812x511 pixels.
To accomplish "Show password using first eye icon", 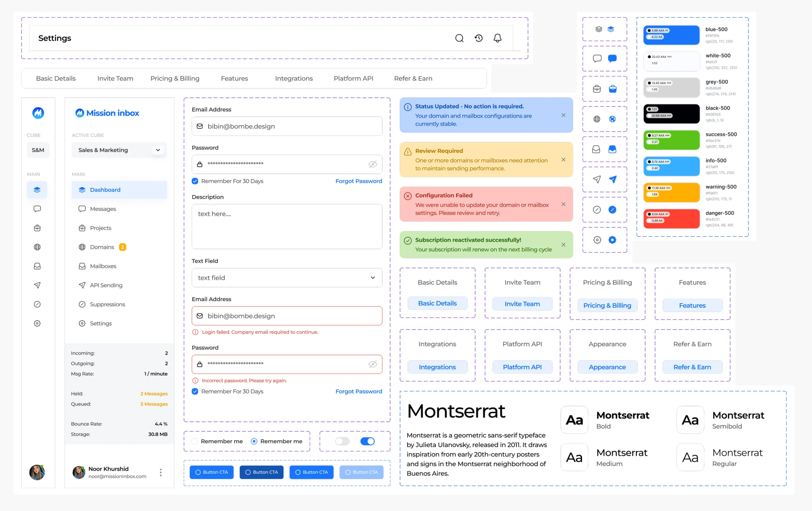I will point(372,164).
